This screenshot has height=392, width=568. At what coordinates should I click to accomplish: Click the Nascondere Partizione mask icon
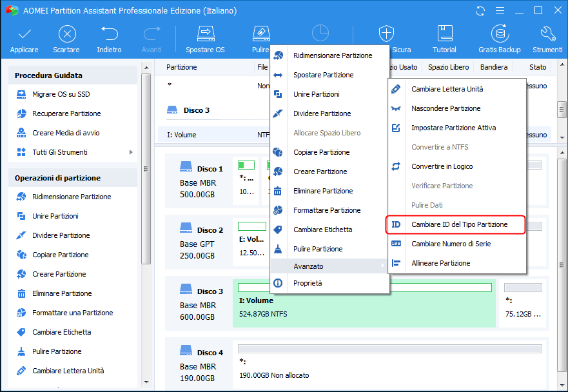396,109
